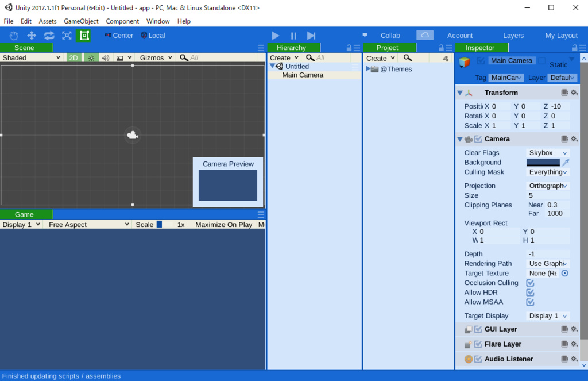Screen dimensions: 588x381
Task: Click the Play button
Action: pyautogui.click(x=276, y=36)
